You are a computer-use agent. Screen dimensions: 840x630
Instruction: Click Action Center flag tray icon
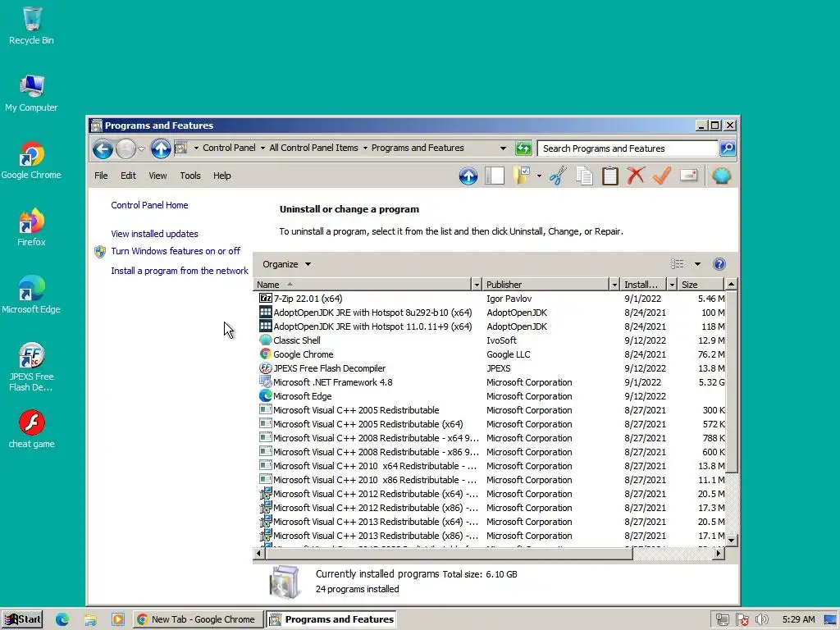[x=742, y=619]
